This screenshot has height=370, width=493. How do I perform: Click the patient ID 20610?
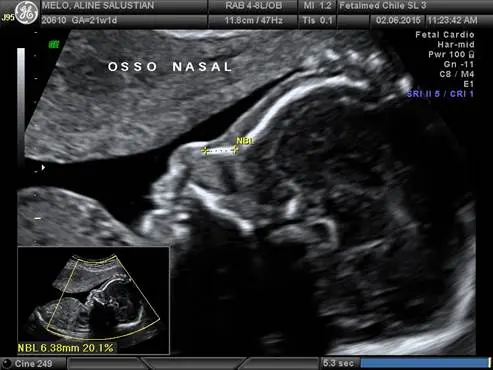point(54,20)
